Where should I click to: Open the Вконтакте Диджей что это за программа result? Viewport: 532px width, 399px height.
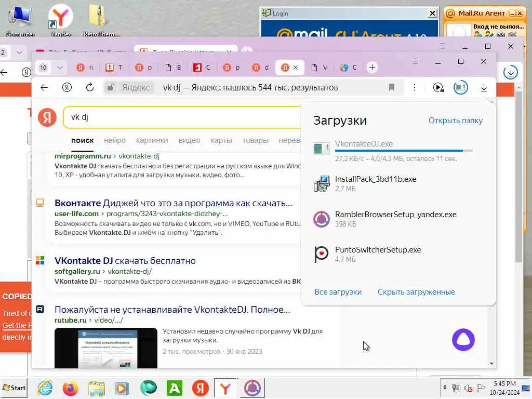pyautogui.click(x=173, y=203)
